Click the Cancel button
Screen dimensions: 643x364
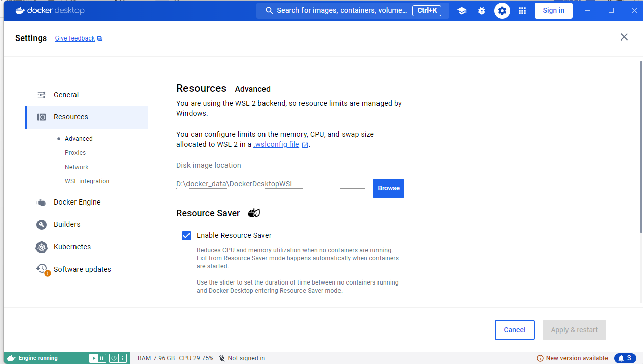(514, 330)
